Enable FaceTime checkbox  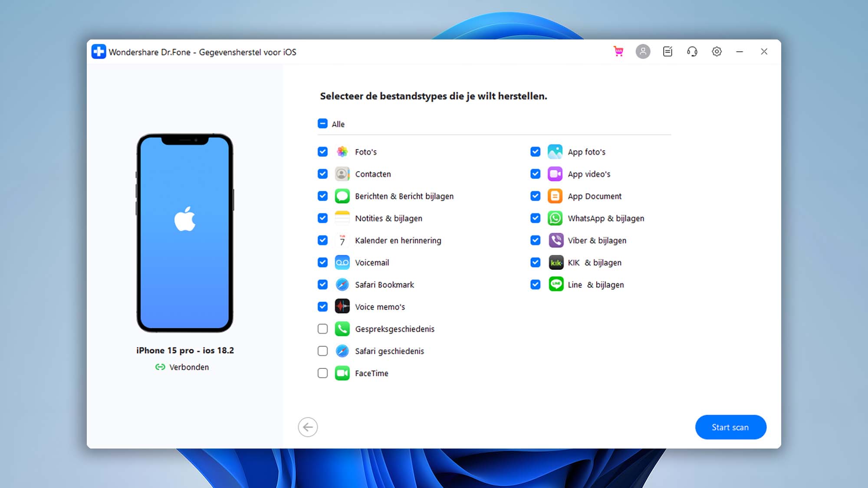[322, 373]
